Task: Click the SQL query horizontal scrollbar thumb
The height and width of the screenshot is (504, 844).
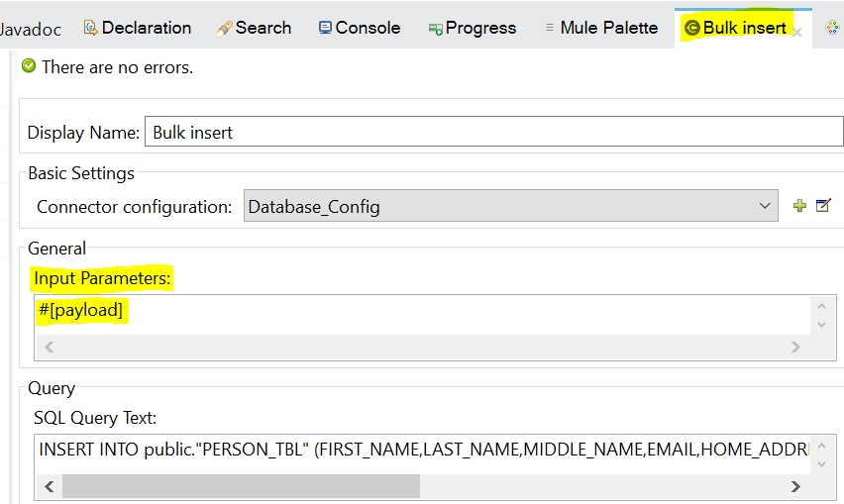Action: [241, 486]
